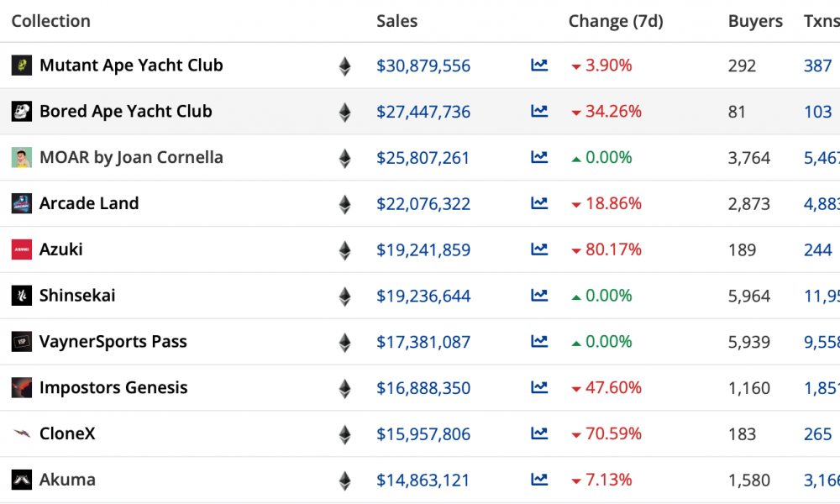
Task: Click Ethereum icon in CloneX row
Action: pos(345,435)
